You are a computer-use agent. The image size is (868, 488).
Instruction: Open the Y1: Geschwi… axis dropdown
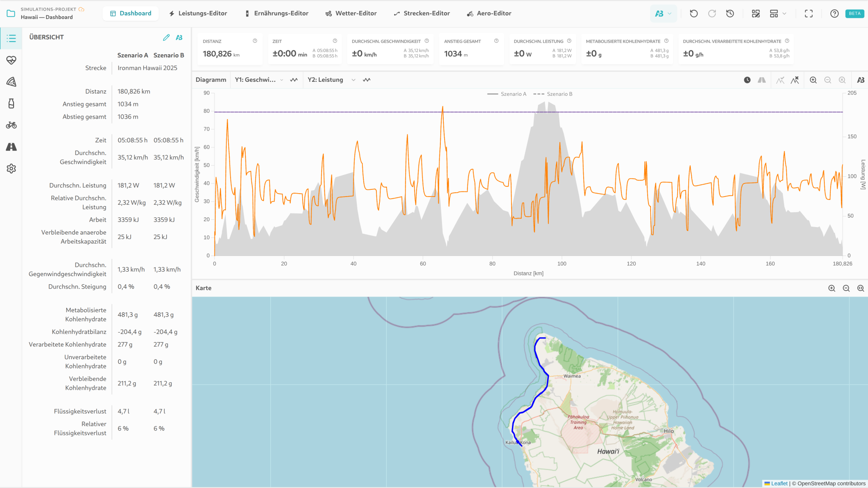pyautogui.click(x=259, y=80)
